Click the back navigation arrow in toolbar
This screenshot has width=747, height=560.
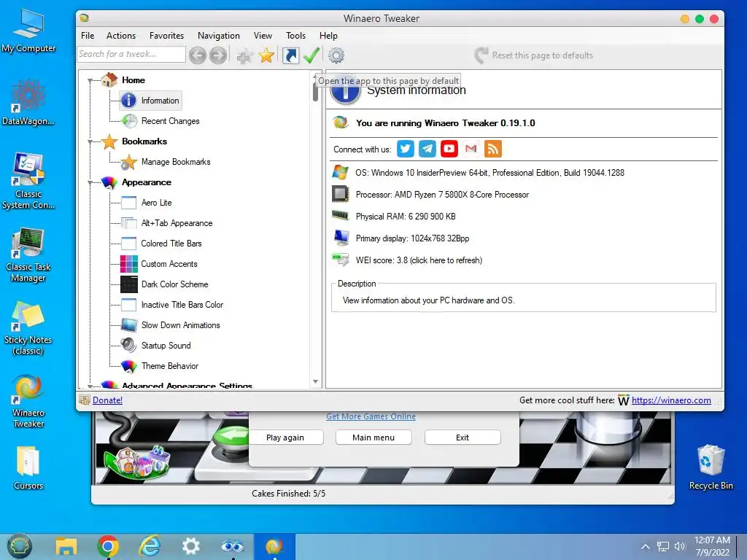click(198, 55)
